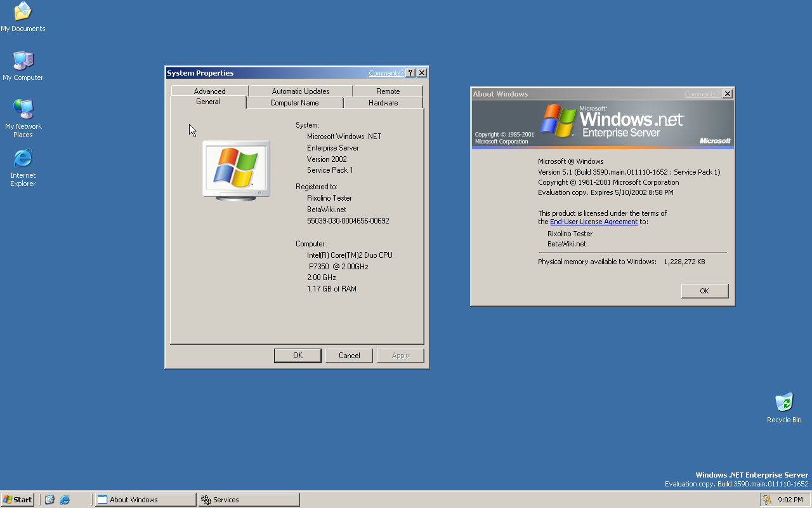Click the 'Intel(R) Core(TM)2 Duo CPU' text
The height and width of the screenshot is (508, 812).
350,255
